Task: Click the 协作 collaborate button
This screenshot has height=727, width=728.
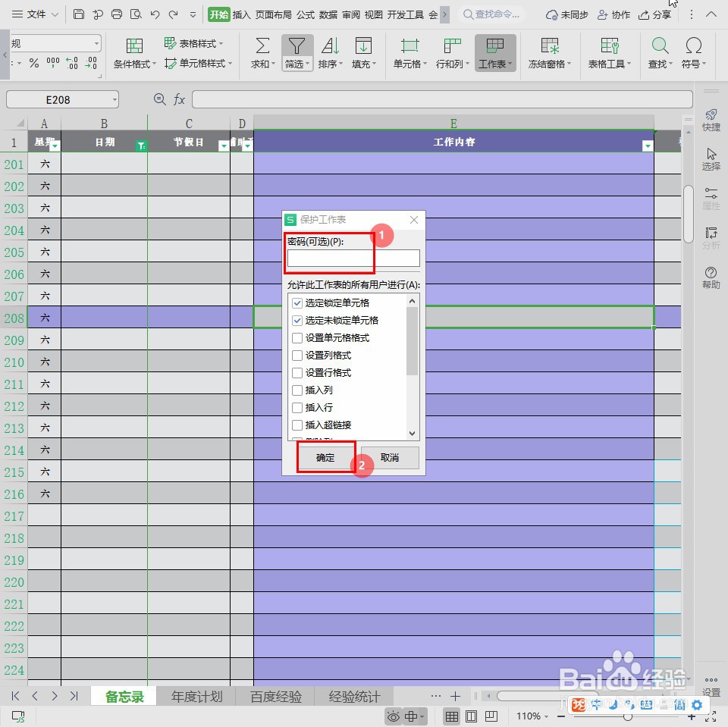Action: [x=613, y=15]
